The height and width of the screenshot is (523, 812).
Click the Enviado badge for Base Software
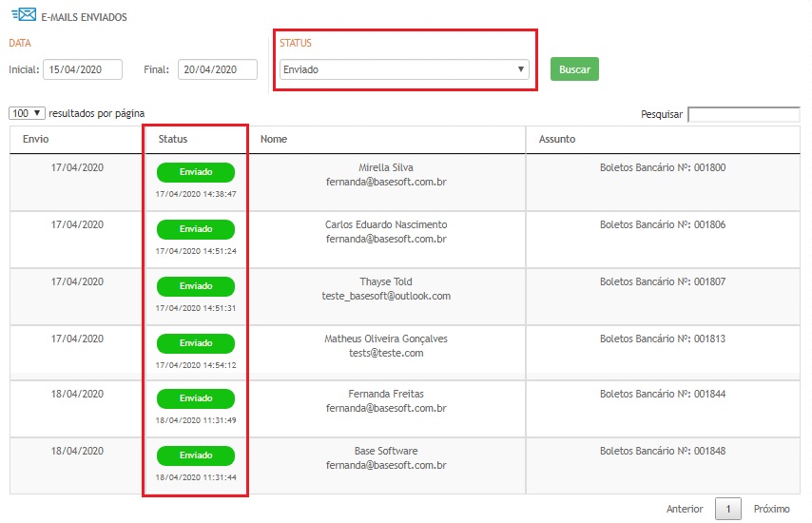(196, 455)
